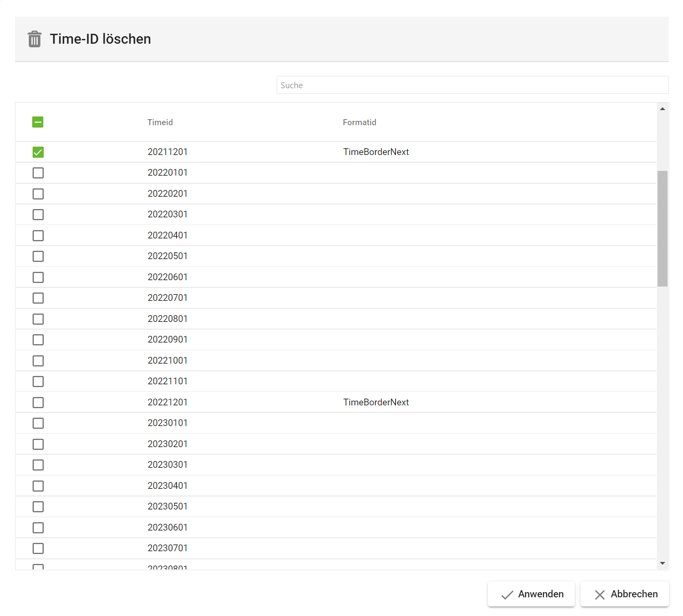
Task: Enable the checkbox for 20220601
Action: click(x=38, y=277)
